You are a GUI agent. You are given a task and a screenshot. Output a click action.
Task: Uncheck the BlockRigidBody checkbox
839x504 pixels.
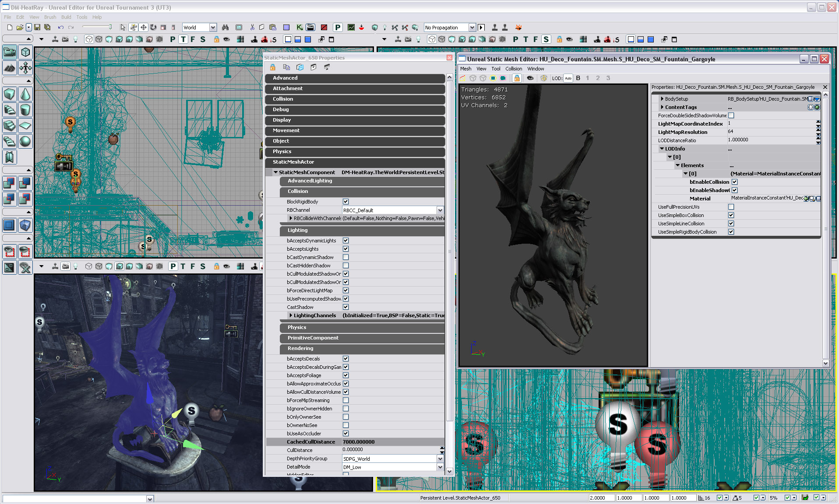pos(345,202)
